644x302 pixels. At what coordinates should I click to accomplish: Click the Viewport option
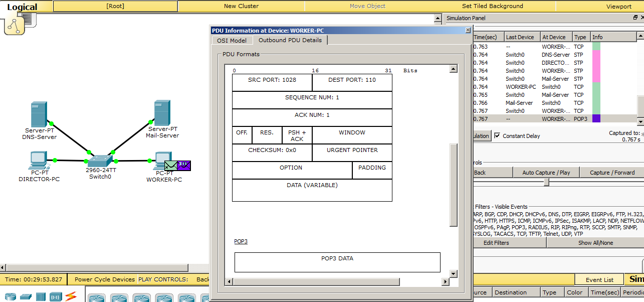[x=618, y=6]
